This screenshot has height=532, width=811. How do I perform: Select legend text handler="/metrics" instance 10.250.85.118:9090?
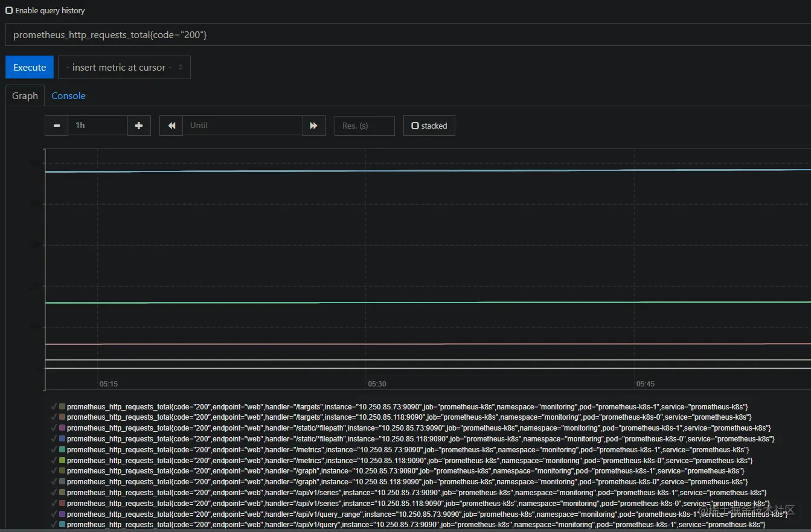coord(410,460)
